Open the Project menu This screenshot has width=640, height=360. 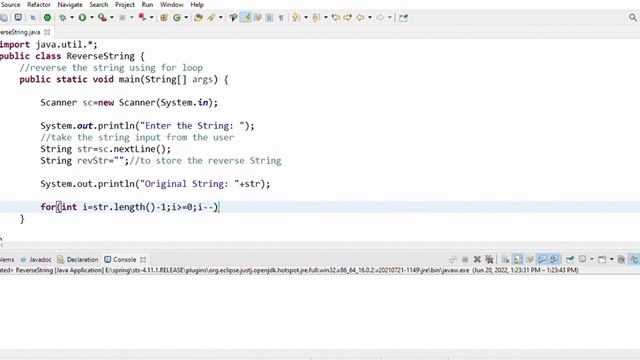124,4
